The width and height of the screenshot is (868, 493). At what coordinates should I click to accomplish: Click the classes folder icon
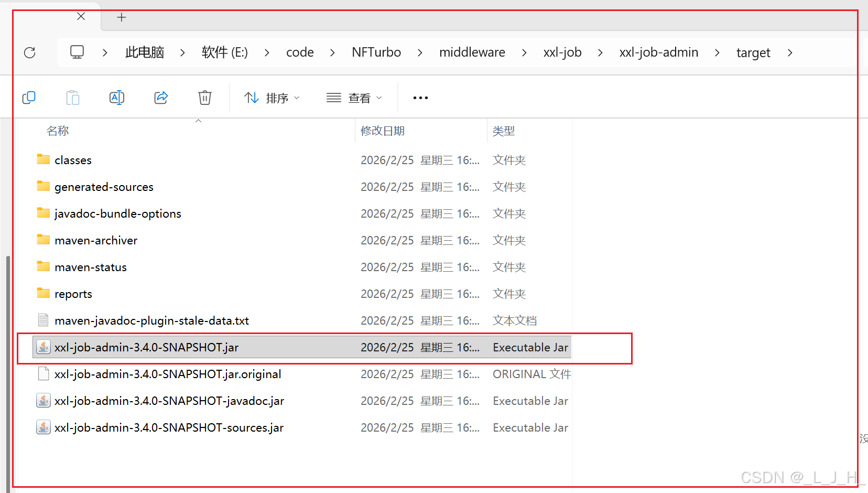coord(44,159)
